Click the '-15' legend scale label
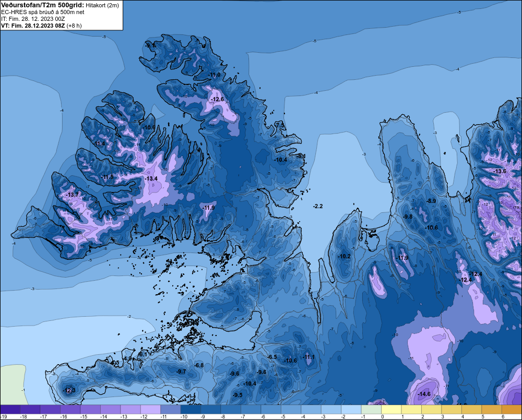Viewport: 522px width, 420px height. [x=84, y=417]
